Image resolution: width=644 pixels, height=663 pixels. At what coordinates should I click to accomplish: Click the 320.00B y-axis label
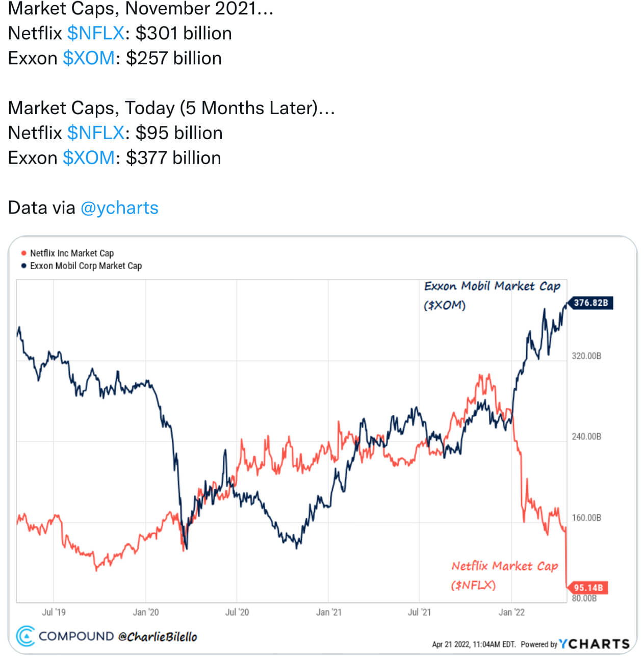(586, 356)
